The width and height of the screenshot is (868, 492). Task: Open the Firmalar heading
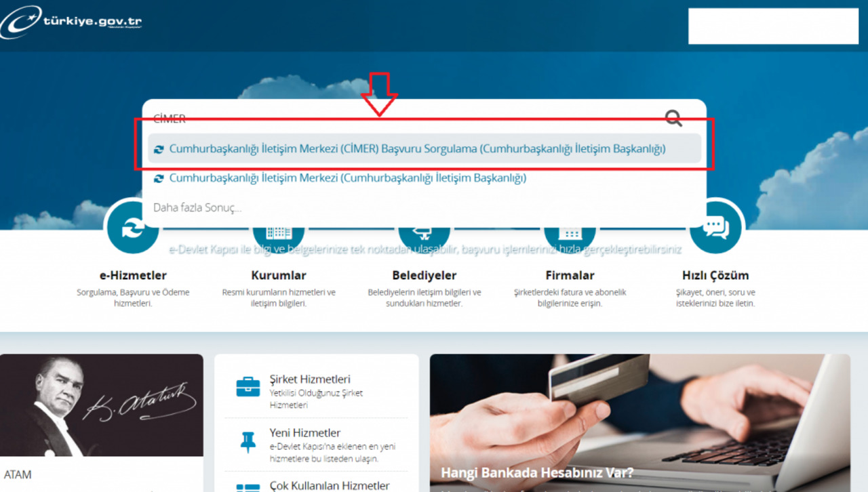(x=570, y=276)
